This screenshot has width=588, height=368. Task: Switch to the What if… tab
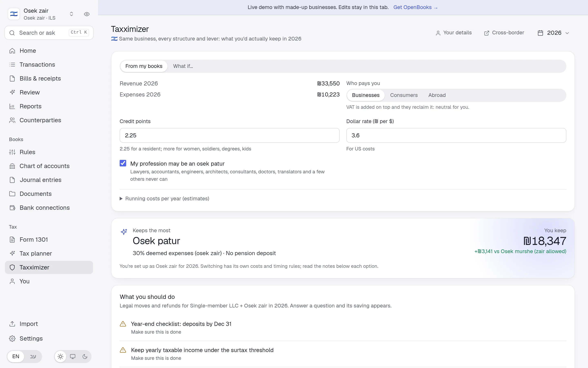183,66
